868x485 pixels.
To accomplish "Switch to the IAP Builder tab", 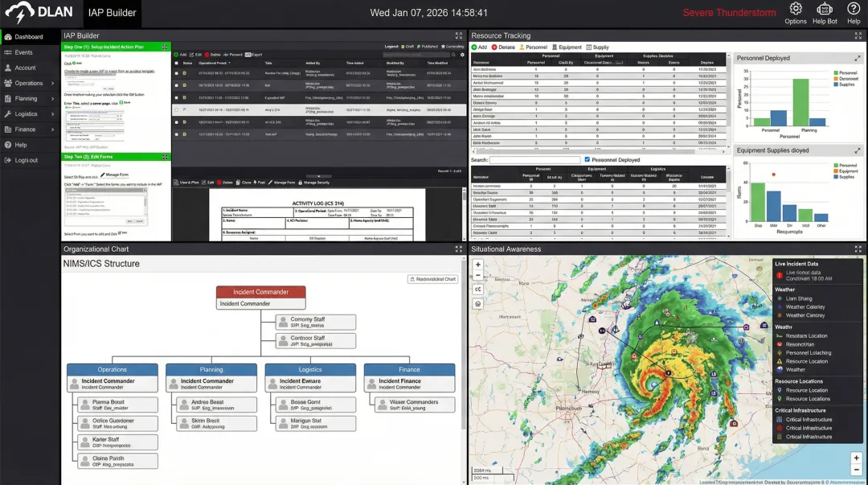I will 113,13.
